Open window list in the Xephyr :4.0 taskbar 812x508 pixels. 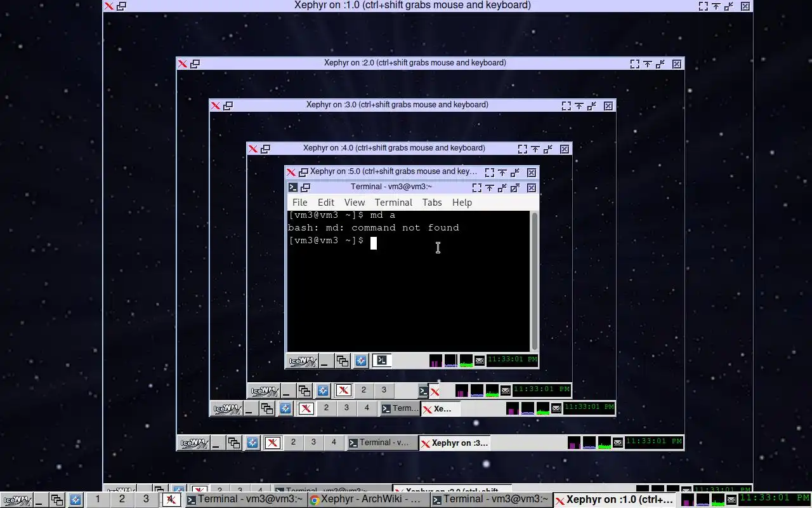pyautogui.click(x=304, y=391)
